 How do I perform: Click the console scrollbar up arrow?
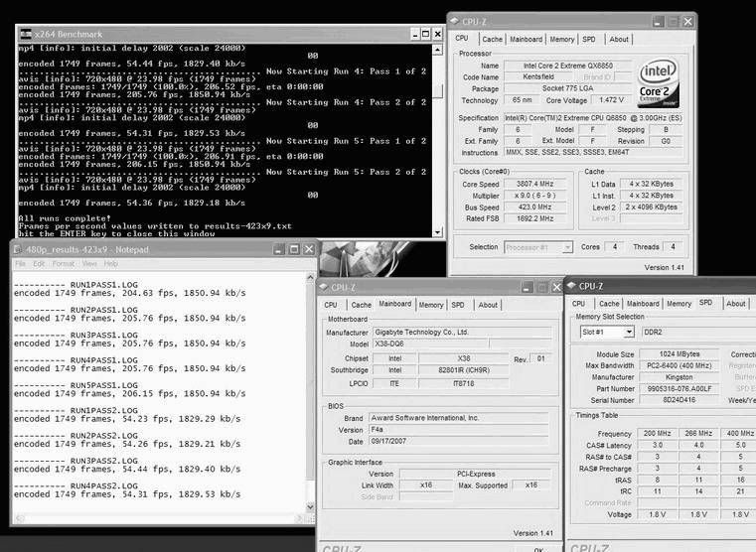(437, 50)
